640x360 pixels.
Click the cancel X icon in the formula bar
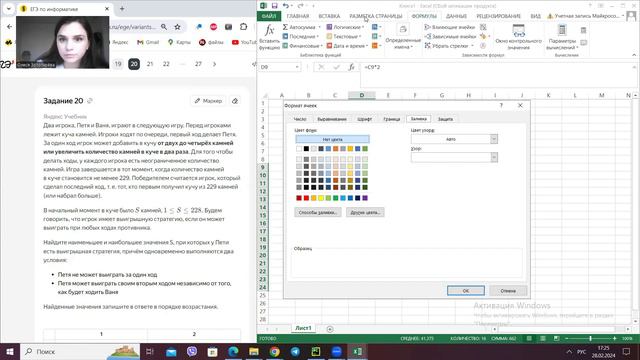[321, 67]
